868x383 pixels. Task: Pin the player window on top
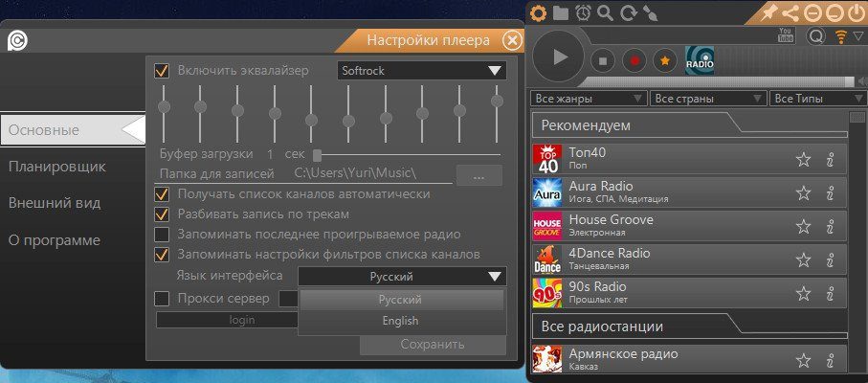[x=768, y=12]
